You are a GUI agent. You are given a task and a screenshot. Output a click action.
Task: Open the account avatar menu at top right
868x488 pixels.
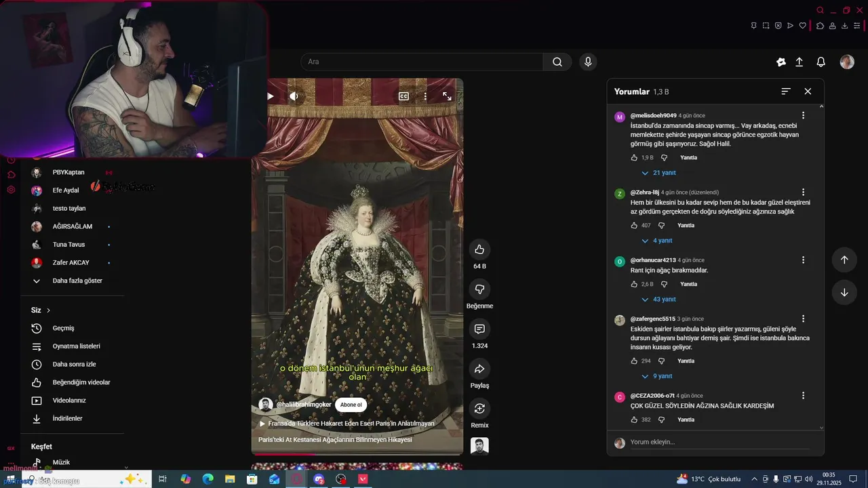(847, 62)
